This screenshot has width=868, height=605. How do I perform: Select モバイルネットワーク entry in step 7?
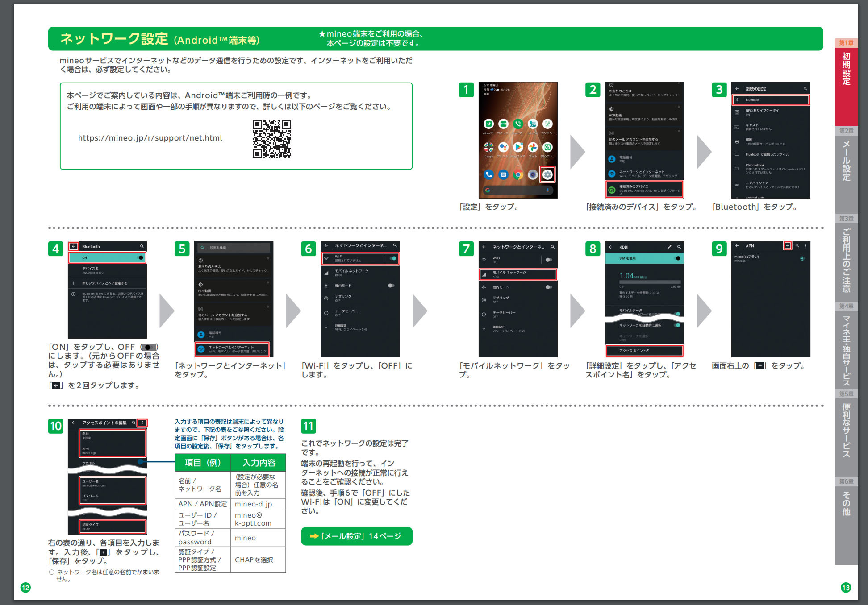[518, 274]
